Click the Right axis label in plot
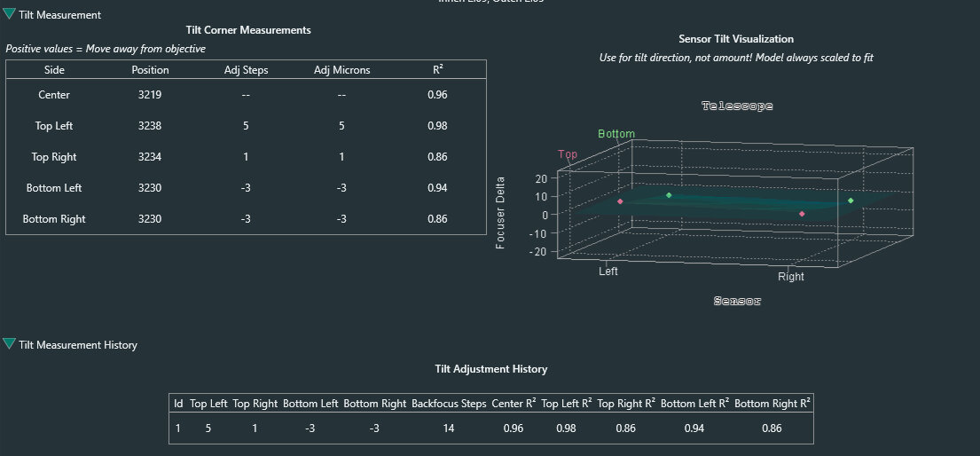980x456 pixels. [x=790, y=277]
